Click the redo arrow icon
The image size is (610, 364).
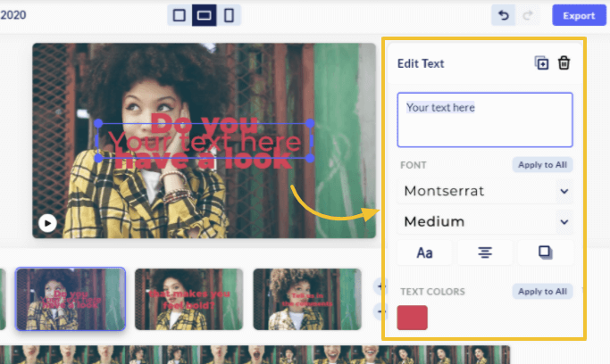[x=528, y=15]
